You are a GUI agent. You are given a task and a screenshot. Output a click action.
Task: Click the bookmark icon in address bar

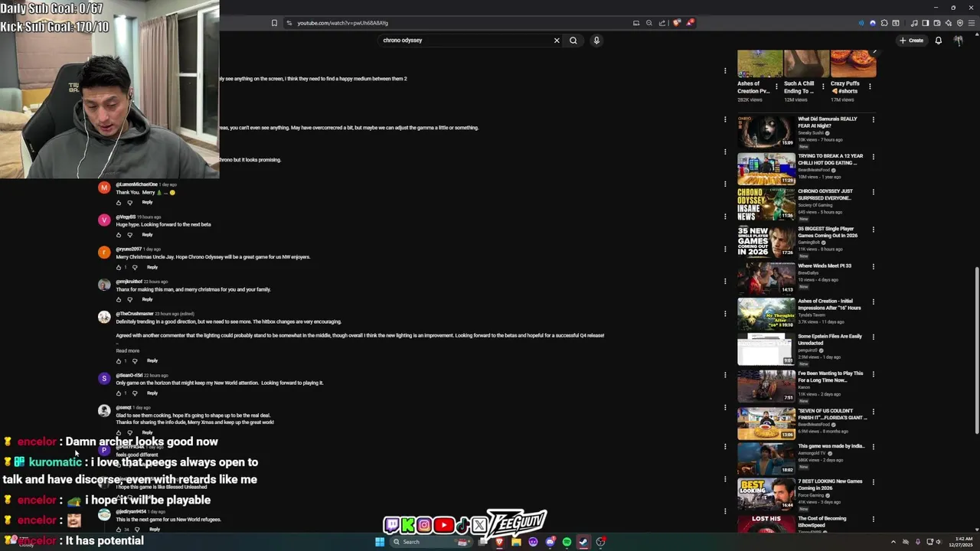pyautogui.click(x=274, y=23)
